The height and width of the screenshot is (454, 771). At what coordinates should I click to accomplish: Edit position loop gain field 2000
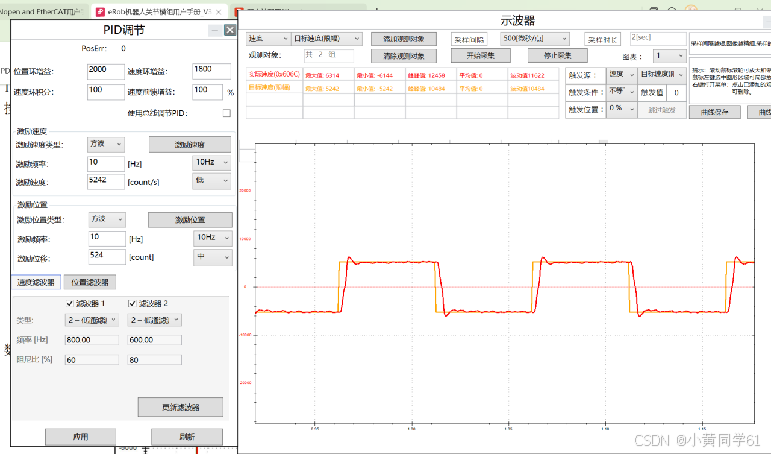pyautogui.click(x=106, y=71)
